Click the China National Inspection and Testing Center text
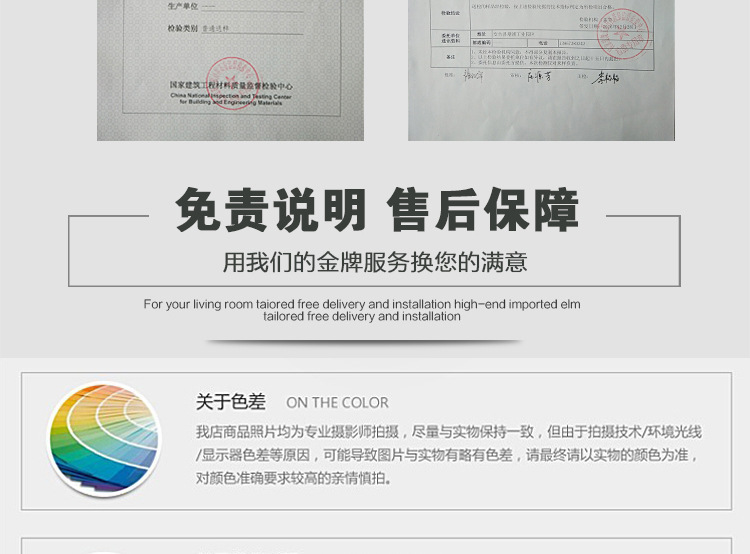The height and width of the screenshot is (554, 750). point(231,99)
